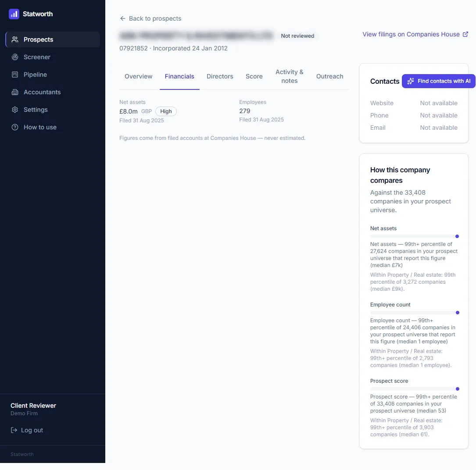Click Website Not available row

coord(414,103)
